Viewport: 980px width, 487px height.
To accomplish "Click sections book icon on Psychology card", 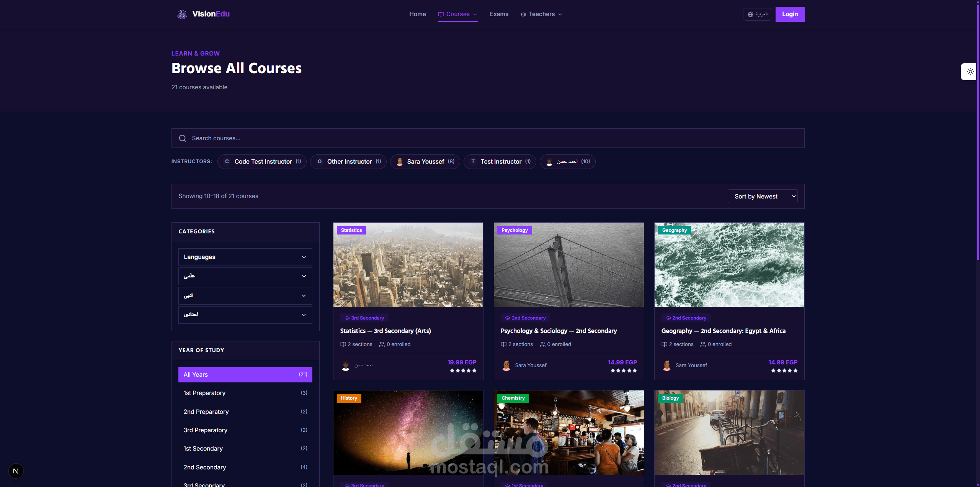I will (x=503, y=344).
